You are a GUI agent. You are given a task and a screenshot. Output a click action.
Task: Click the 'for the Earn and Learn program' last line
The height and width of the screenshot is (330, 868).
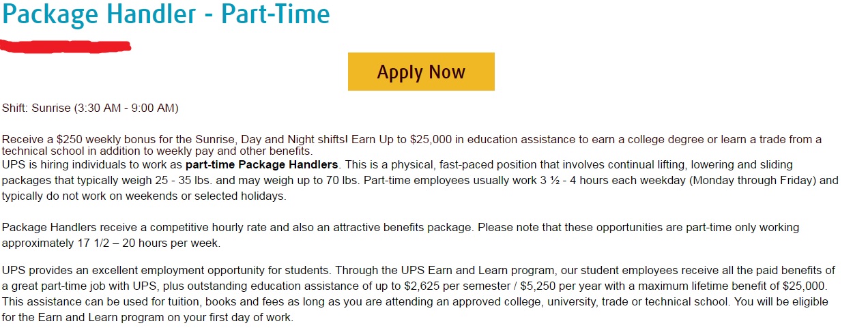(x=147, y=317)
